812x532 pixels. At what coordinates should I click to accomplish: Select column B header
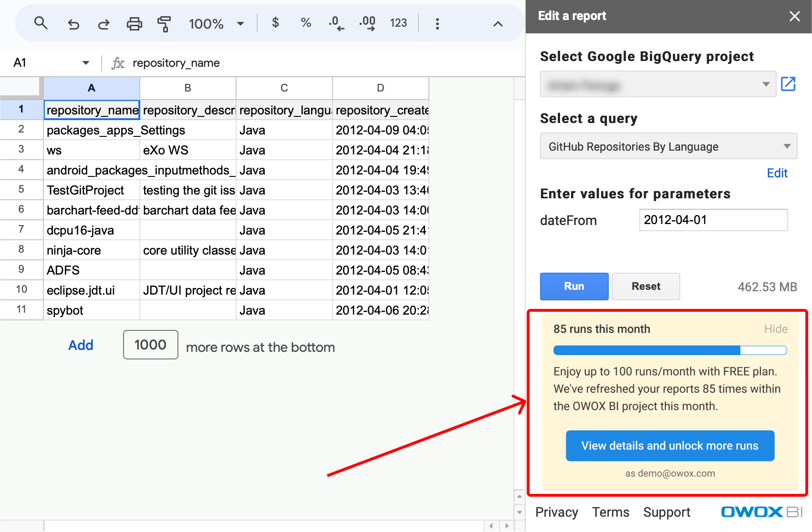tap(188, 88)
